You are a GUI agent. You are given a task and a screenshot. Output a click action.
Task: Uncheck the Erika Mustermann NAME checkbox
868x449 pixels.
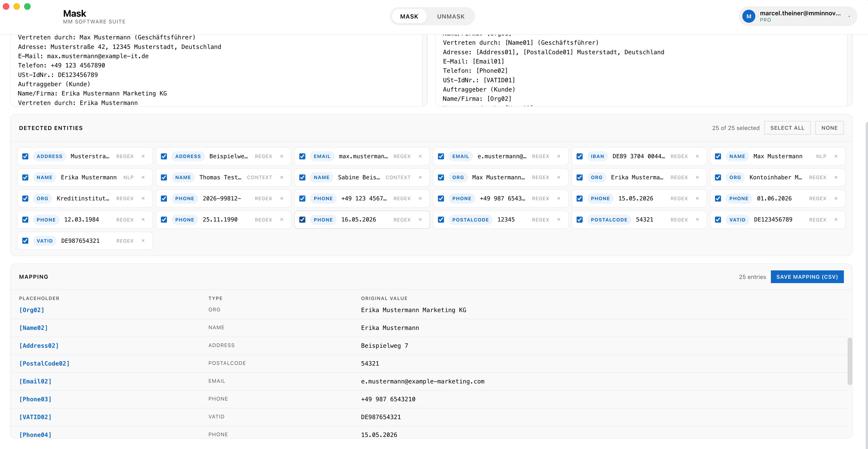pyautogui.click(x=25, y=177)
